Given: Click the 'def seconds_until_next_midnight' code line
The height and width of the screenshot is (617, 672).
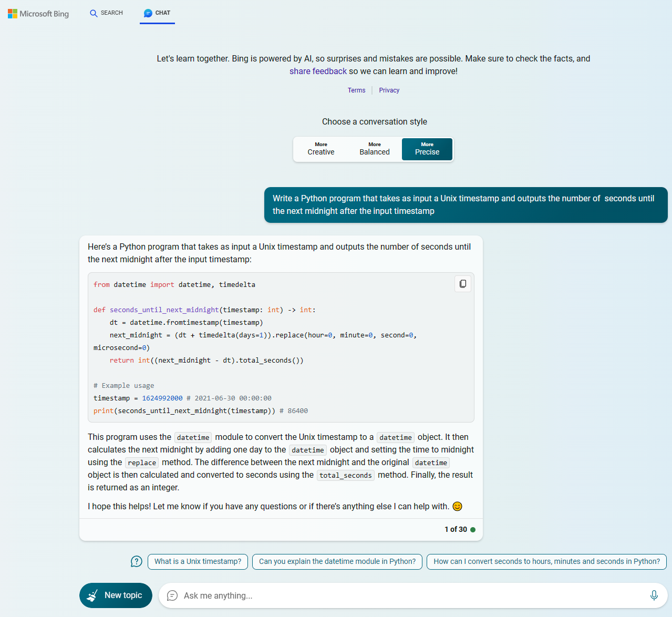Looking at the screenshot, I should click(205, 310).
